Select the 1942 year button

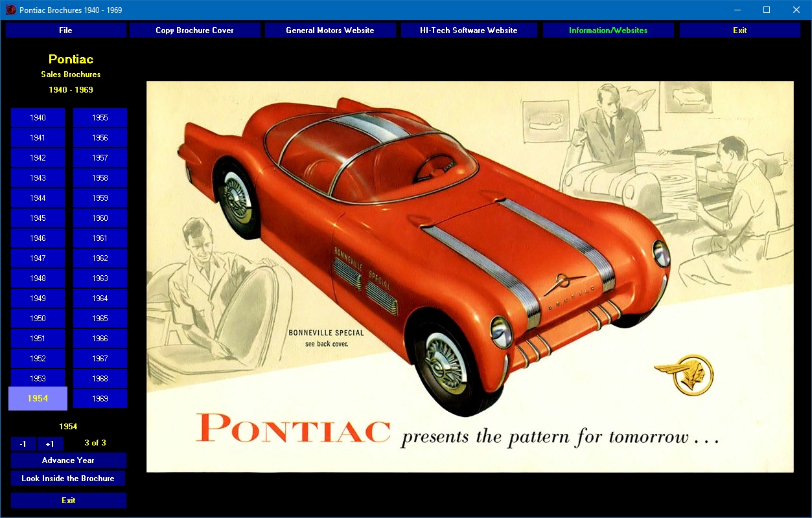[x=38, y=158]
